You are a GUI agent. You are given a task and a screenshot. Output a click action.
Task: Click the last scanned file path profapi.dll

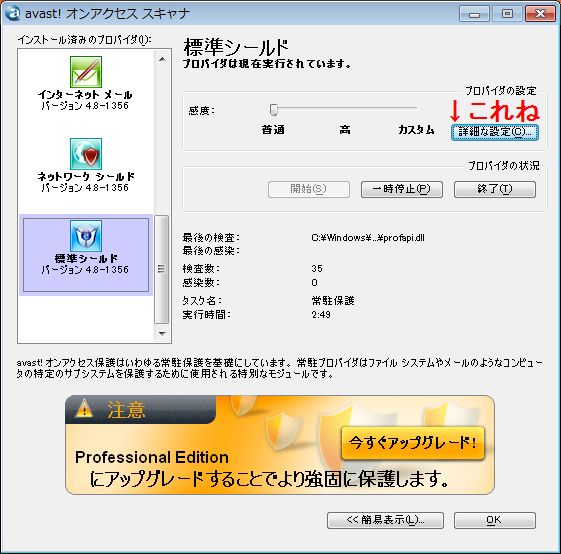368,238
